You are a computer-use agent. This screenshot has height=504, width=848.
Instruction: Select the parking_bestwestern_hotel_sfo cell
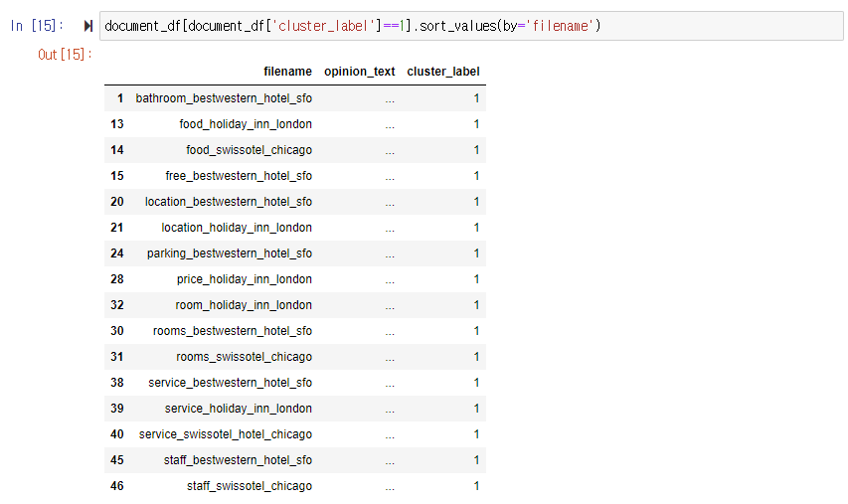(x=230, y=253)
